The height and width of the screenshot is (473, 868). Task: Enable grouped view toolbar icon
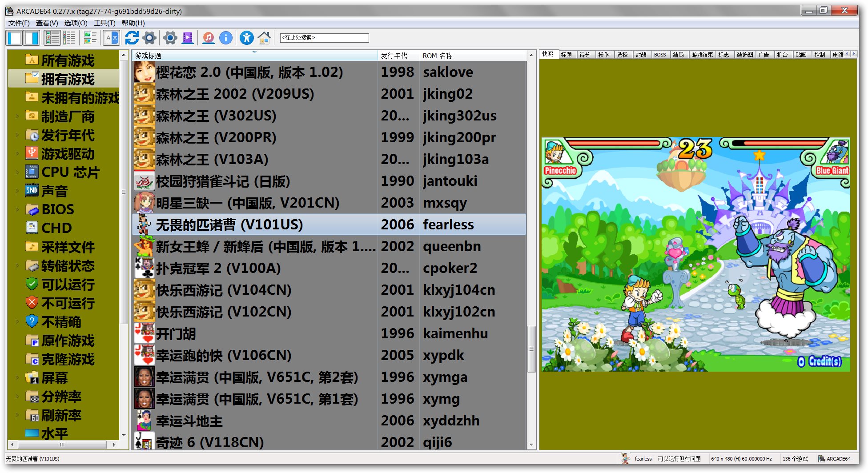click(90, 38)
